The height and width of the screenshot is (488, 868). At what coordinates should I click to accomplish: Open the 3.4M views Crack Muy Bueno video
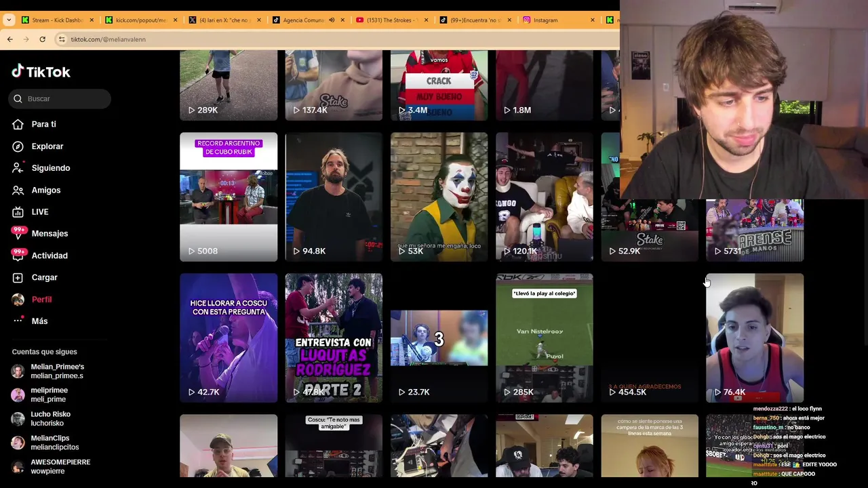pyautogui.click(x=439, y=85)
